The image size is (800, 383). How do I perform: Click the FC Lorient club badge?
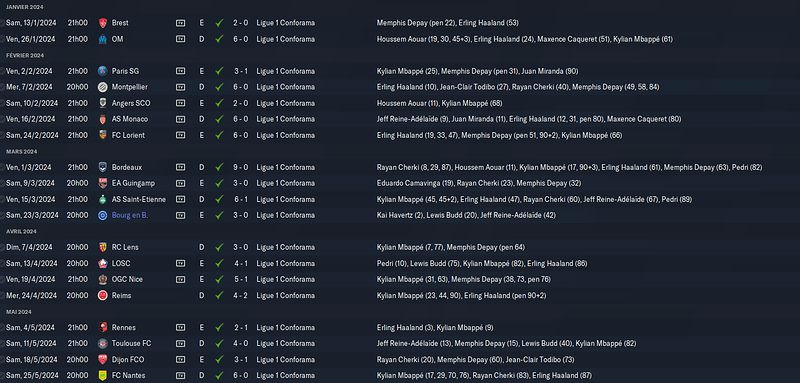click(x=103, y=136)
